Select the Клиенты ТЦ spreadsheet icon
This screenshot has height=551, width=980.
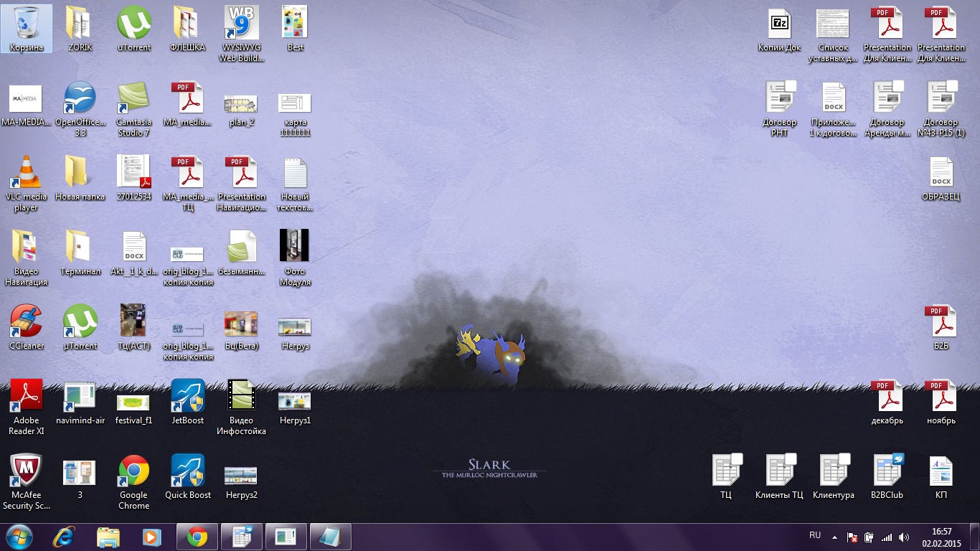[780, 477]
